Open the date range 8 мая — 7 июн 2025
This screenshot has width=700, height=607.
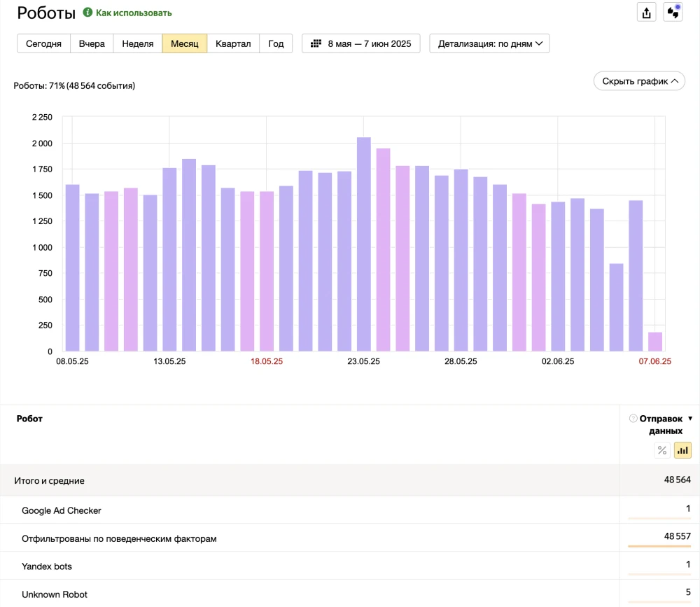click(x=360, y=43)
